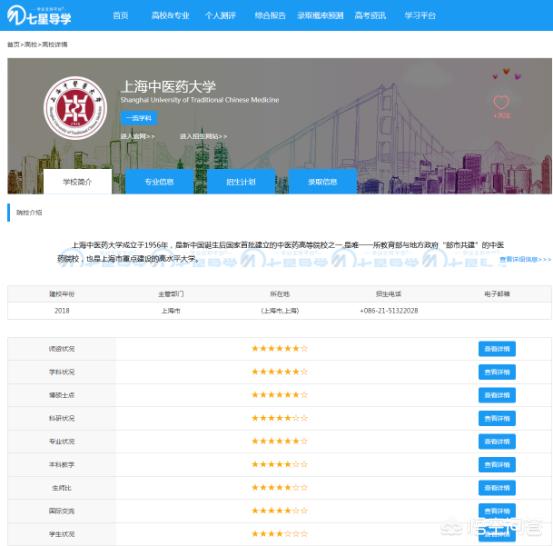Switch to the 招生计划 tab
The height and width of the screenshot is (546, 553).
coord(241,182)
